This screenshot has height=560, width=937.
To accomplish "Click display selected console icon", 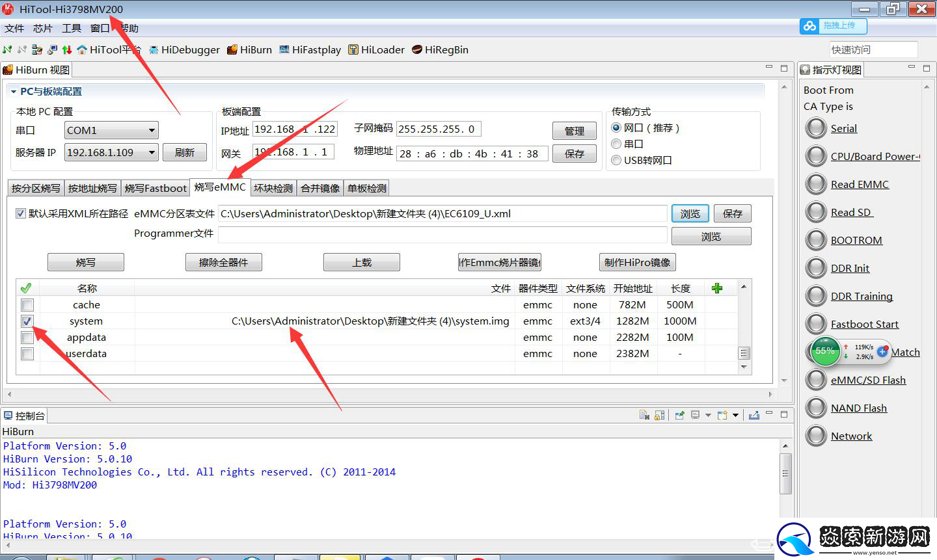I will pyautogui.click(x=695, y=415).
